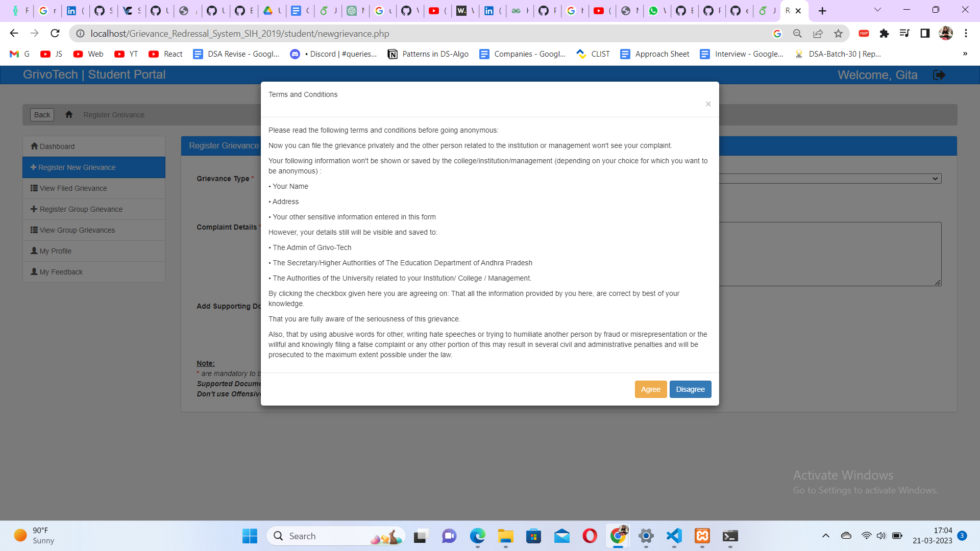Click the My Profile user icon in sidebar
This screenshot has height=551, width=980.
tap(34, 251)
